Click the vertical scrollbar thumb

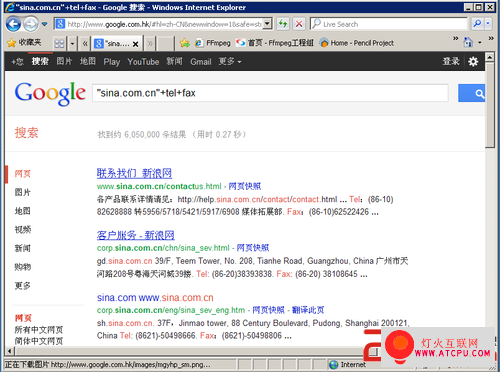pos(489,105)
